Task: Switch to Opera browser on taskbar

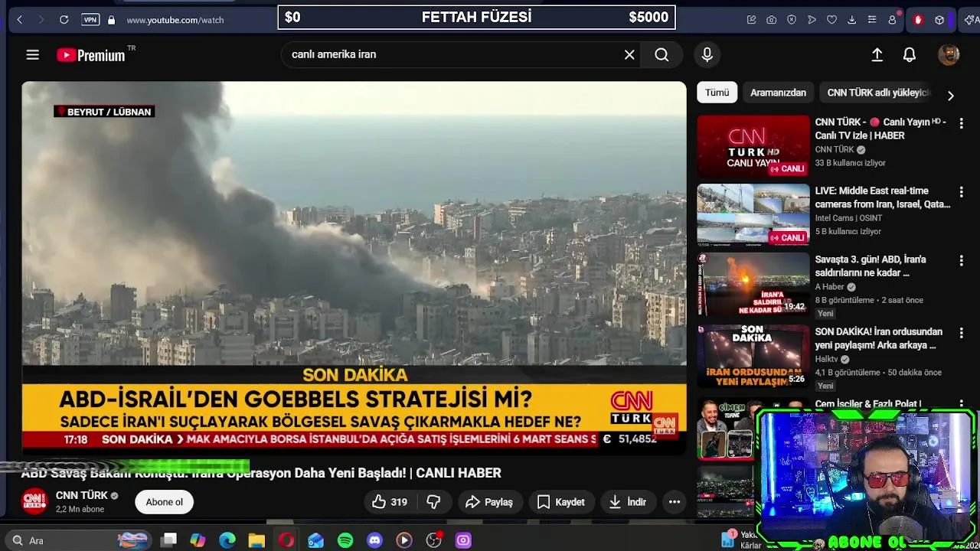Action: pyautogui.click(x=286, y=540)
